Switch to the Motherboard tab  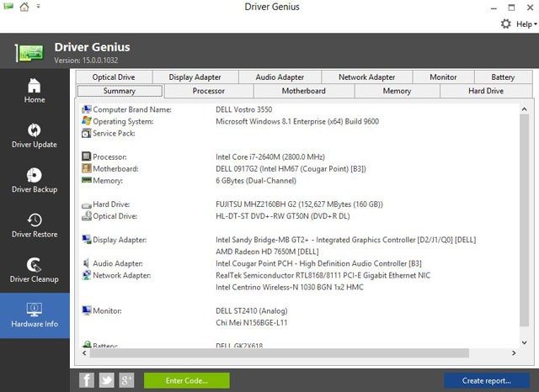303,91
